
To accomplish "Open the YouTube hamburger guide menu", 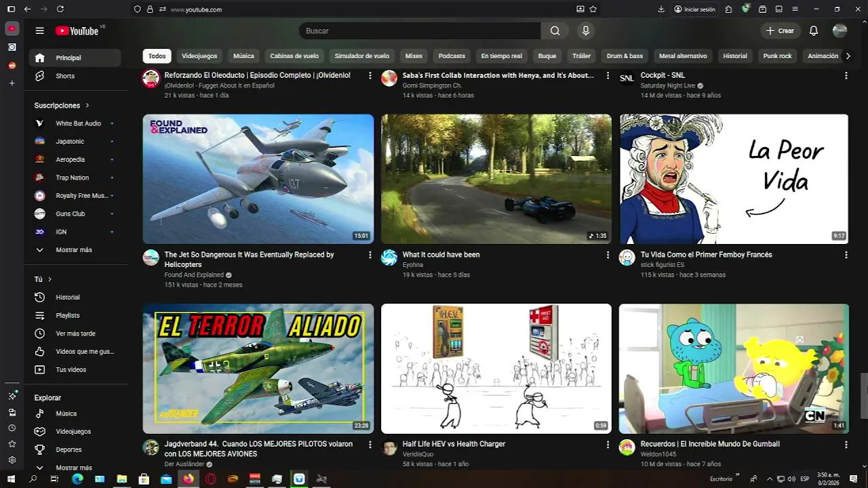I will (x=40, y=30).
